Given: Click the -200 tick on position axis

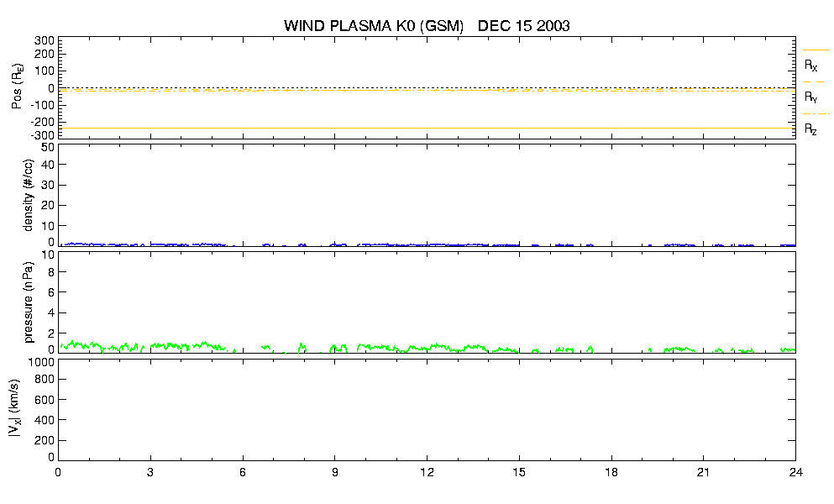Looking at the screenshot, I should pyautogui.click(x=42, y=122).
